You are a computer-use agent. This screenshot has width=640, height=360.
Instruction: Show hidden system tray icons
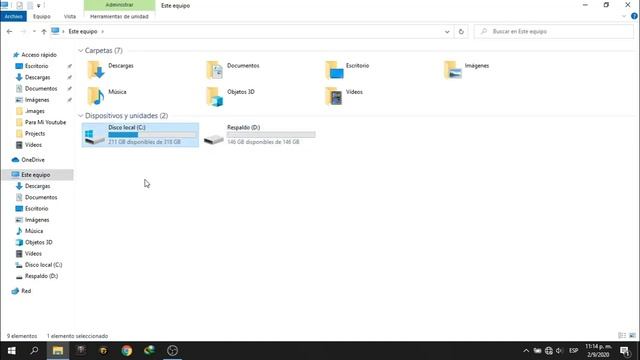click(x=526, y=351)
